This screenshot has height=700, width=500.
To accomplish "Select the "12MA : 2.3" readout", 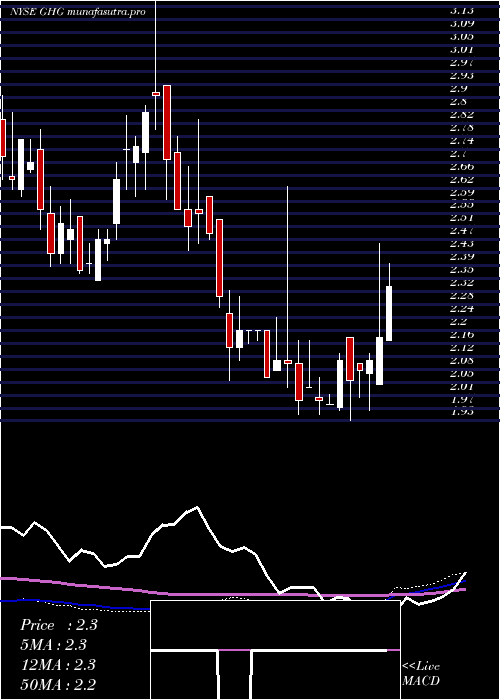I will tap(58, 665).
